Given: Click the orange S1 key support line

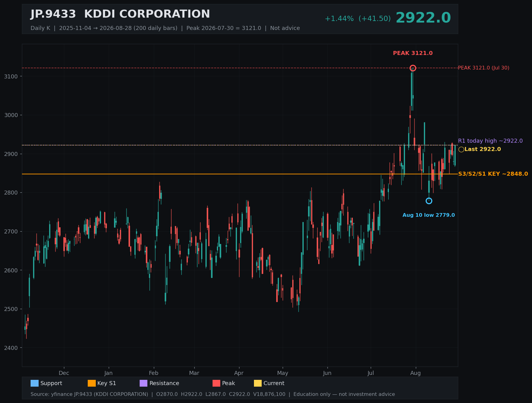Looking at the screenshot, I should (x=240, y=174).
